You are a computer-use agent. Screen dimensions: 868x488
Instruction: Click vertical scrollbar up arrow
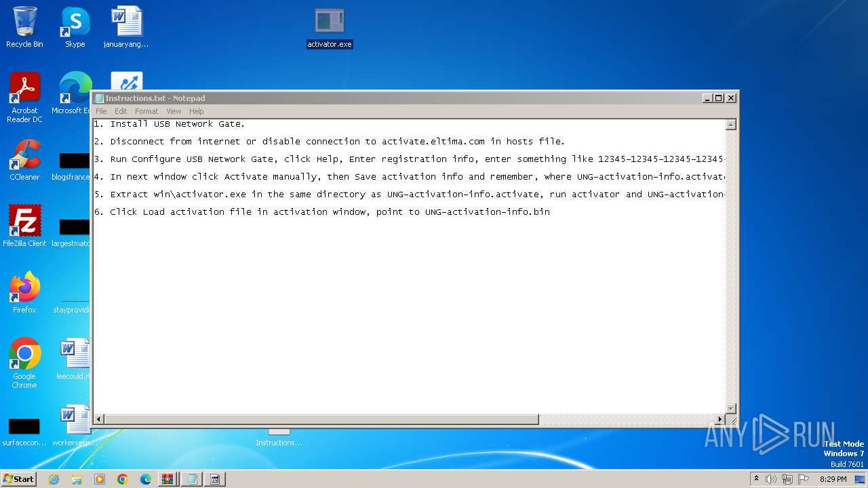tap(731, 125)
